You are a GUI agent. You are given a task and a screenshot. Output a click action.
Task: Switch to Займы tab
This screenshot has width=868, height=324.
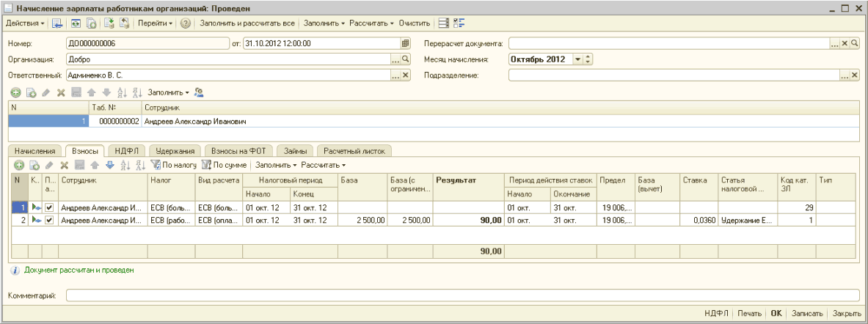296,150
